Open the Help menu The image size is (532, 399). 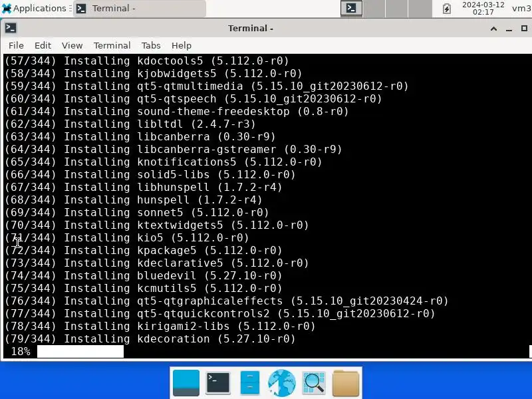coord(181,45)
